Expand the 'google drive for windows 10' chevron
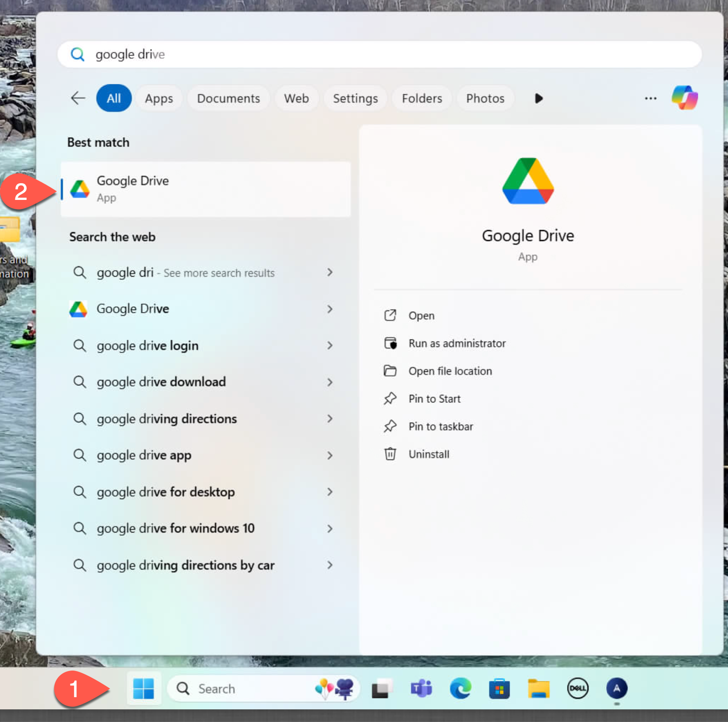The width and height of the screenshot is (728, 722). click(x=330, y=528)
